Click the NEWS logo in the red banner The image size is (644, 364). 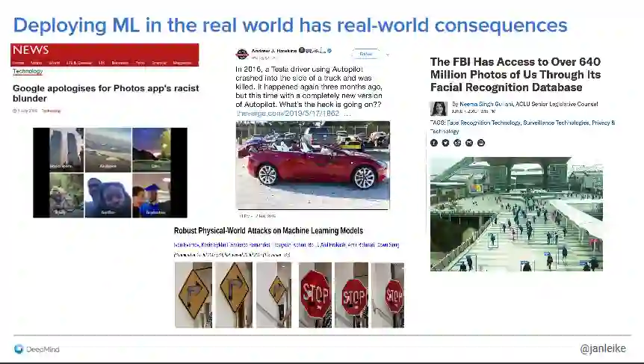(31, 50)
